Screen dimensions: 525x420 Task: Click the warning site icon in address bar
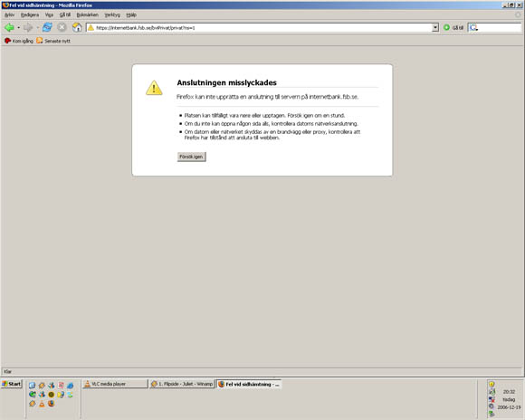[x=91, y=27]
